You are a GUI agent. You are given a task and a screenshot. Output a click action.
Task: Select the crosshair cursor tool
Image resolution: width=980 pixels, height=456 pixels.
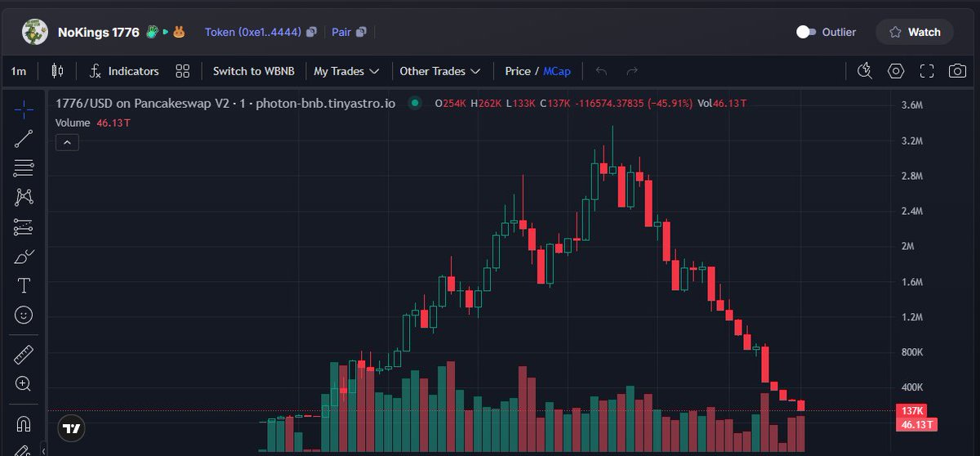(x=24, y=109)
